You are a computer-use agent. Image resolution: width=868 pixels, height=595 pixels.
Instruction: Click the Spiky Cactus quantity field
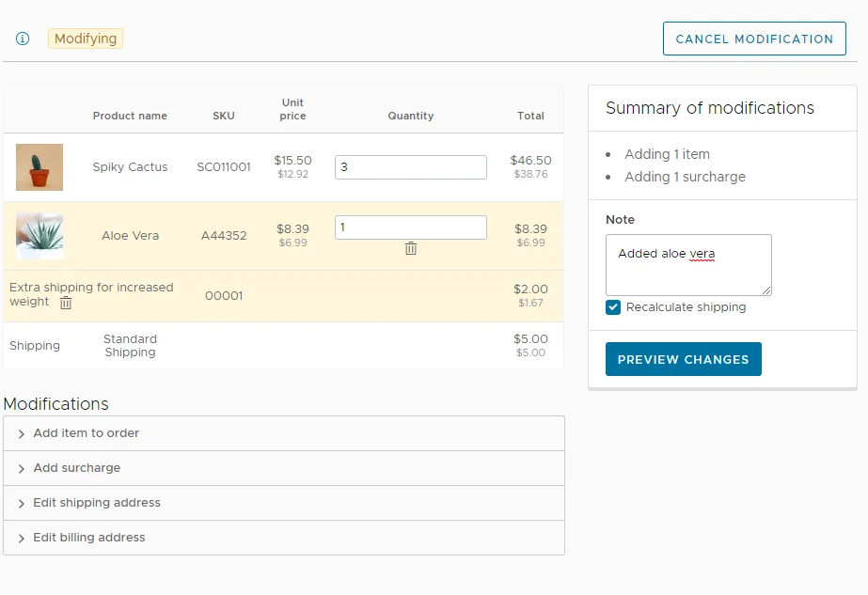pos(411,167)
